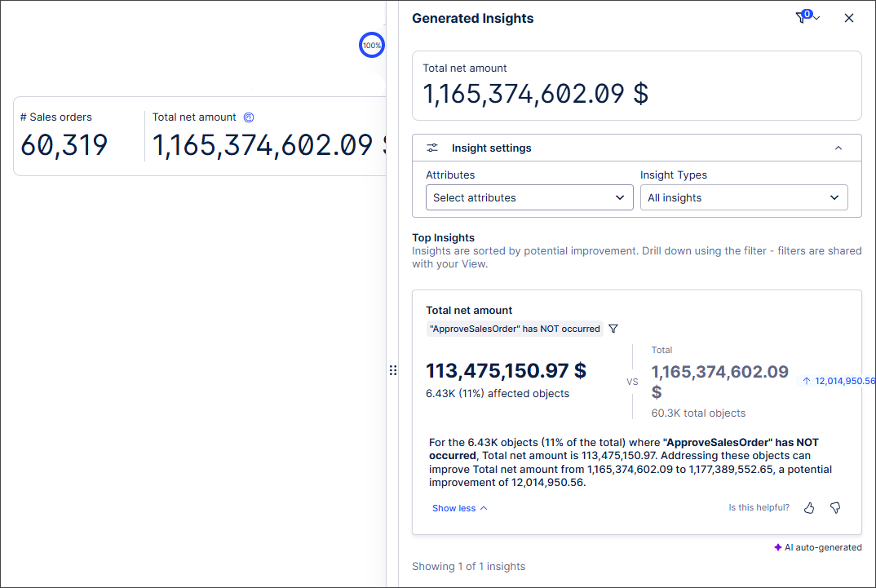This screenshot has height=588, width=876.
Task: Click the "ApproveSalesOrder" has NOT occurred tag
Action: coord(515,329)
